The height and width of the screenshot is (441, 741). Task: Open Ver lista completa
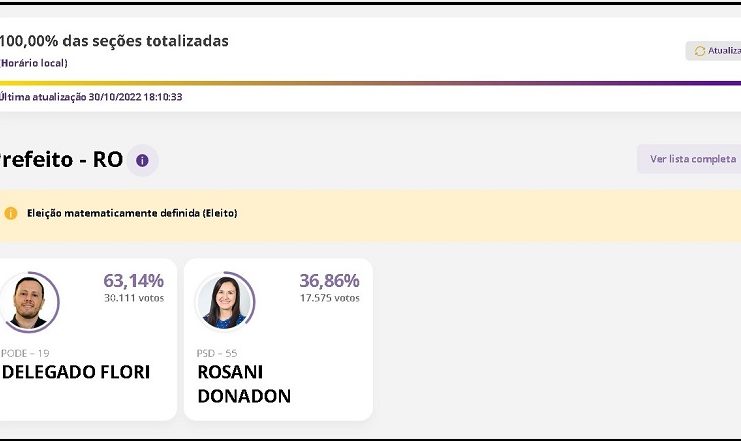click(x=692, y=159)
